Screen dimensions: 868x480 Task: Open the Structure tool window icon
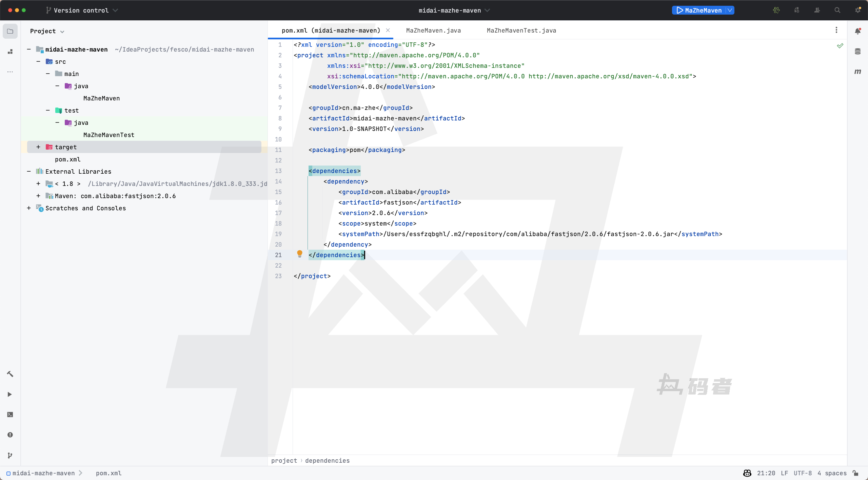10,52
